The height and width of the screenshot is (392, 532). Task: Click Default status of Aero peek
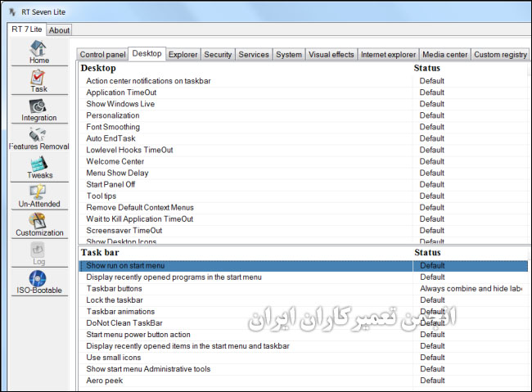pos(432,381)
